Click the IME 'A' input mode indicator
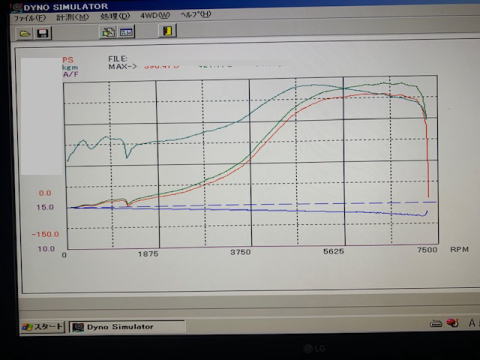 point(472,323)
